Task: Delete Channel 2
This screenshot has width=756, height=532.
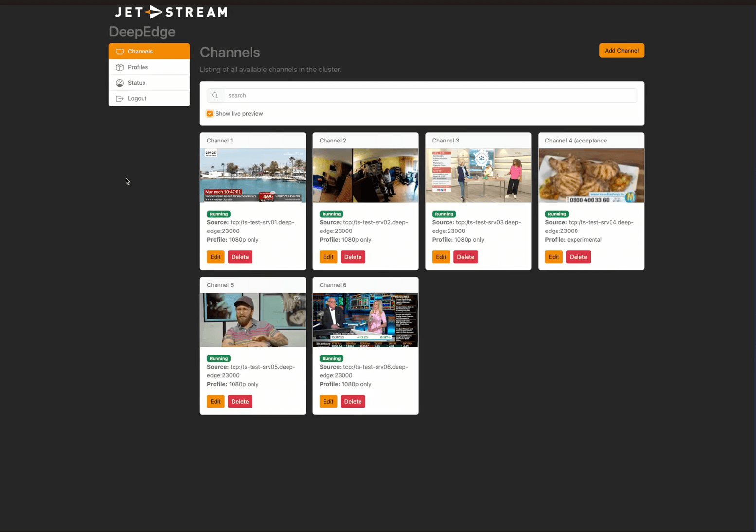Action: point(353,257)
